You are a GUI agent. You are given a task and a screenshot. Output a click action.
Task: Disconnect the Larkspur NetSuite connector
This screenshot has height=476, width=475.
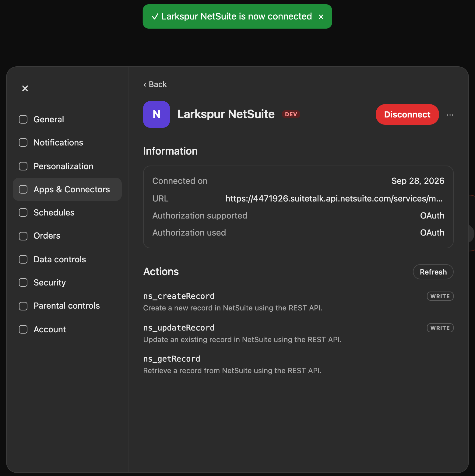pyautogui.click(x=407, y=114)
